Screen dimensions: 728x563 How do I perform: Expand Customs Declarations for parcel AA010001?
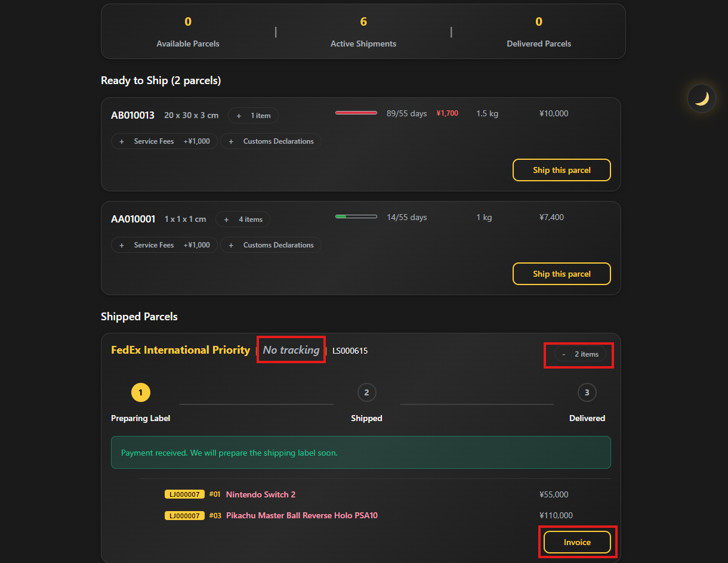[x=271, y=245]
